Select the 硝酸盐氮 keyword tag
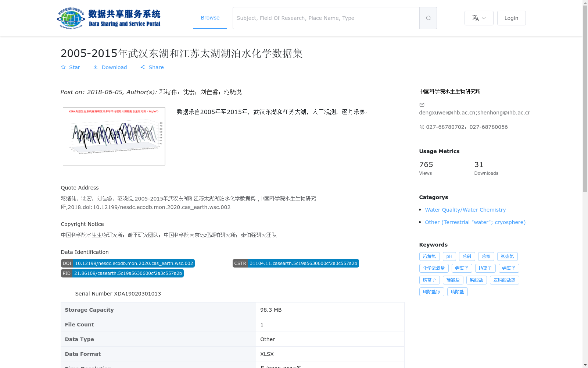The width and height of the screenshot is (588, 368). pos(431,292)
